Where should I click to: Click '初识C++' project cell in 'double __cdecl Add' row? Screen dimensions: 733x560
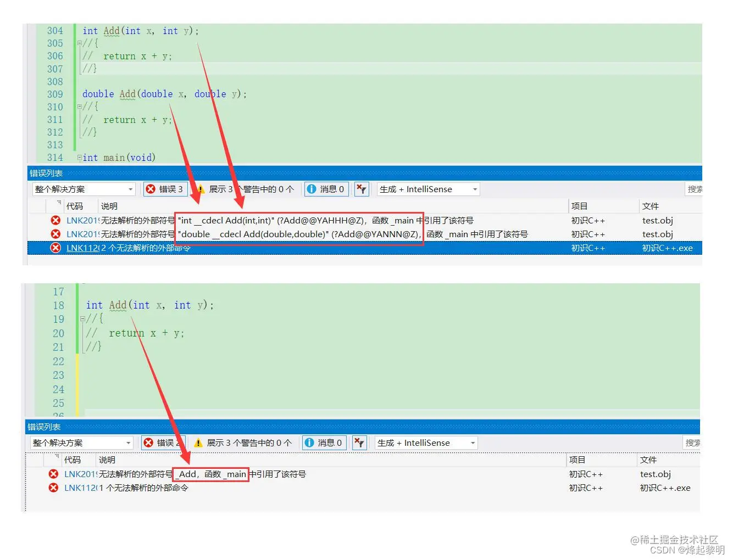588,234
